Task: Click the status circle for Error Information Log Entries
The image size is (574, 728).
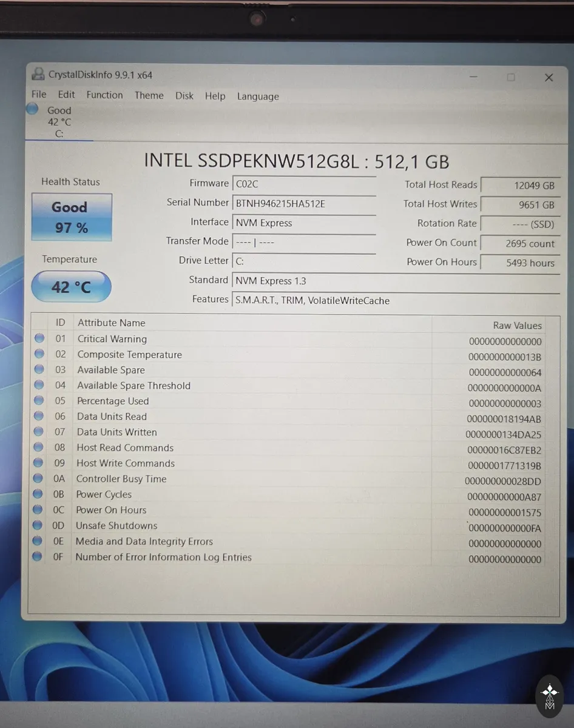Action: (x=38, y=556)
